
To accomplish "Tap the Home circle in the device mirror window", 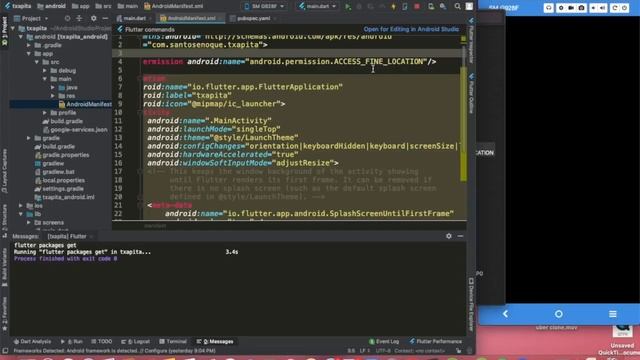I will click(x=559, y=314).
